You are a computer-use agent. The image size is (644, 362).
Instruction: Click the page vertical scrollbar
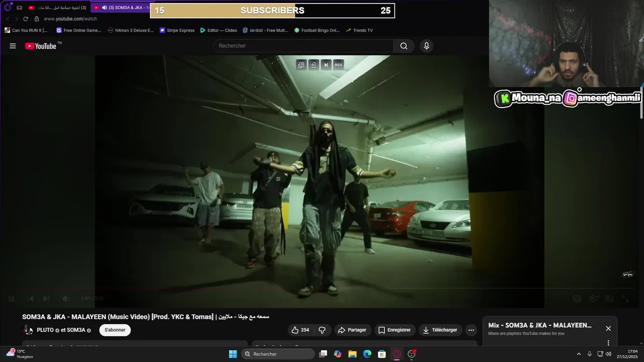(641, 104)
